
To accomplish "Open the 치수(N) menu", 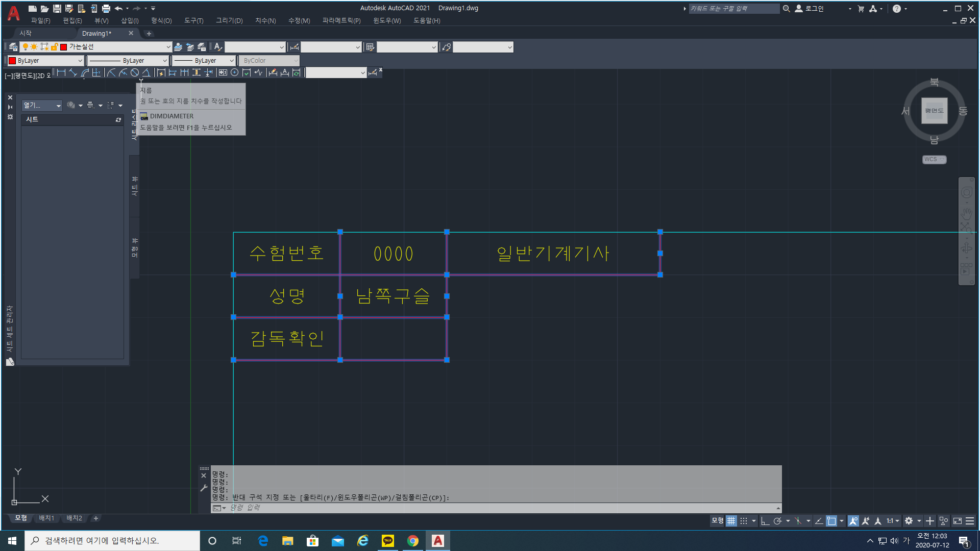I will click(x=265, y=21).
